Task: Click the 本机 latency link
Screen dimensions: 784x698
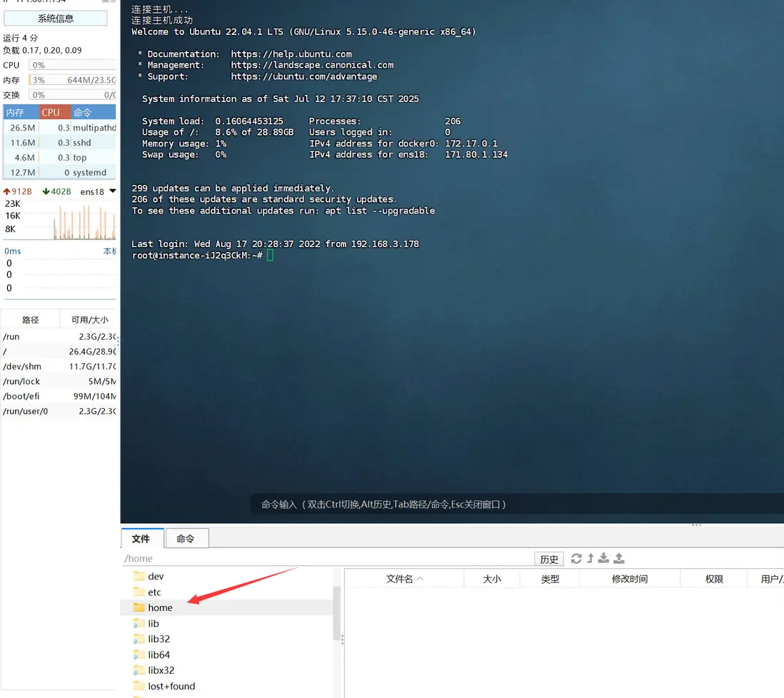Action: coord(109,251)
